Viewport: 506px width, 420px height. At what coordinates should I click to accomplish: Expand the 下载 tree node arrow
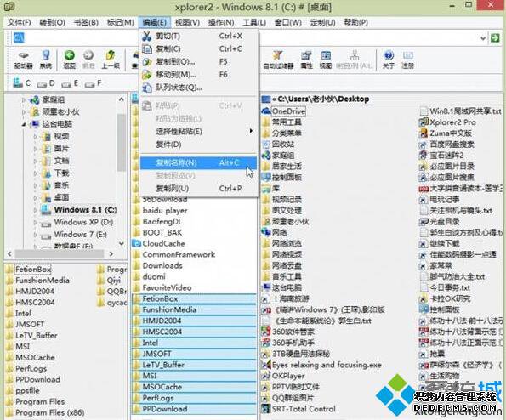point(35,173)
